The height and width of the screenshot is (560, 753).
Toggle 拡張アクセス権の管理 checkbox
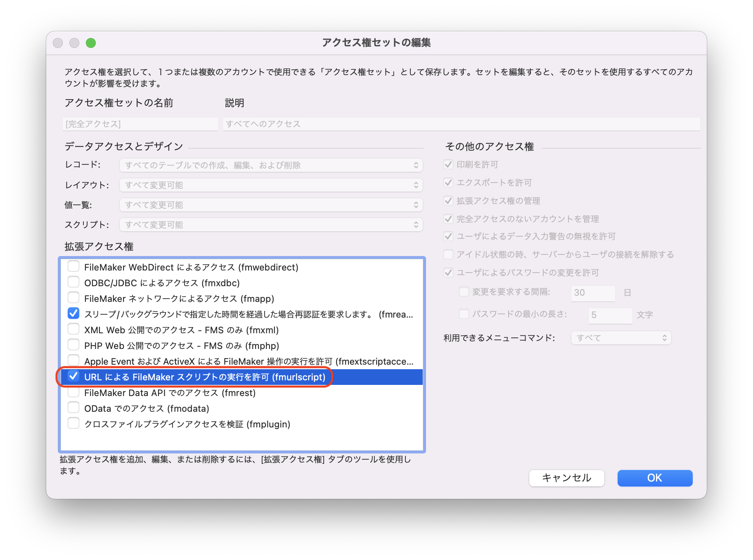point(448,201)
